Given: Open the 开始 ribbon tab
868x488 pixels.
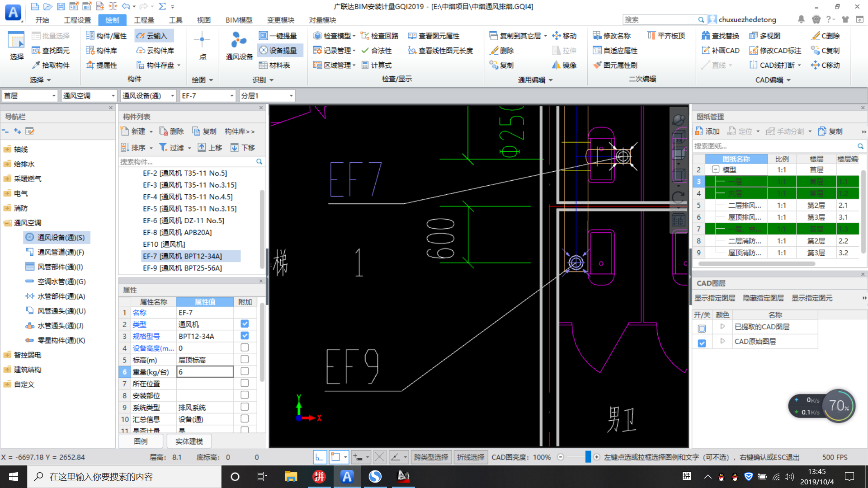Looking at the screenshot, I should [x=42, y=20].
